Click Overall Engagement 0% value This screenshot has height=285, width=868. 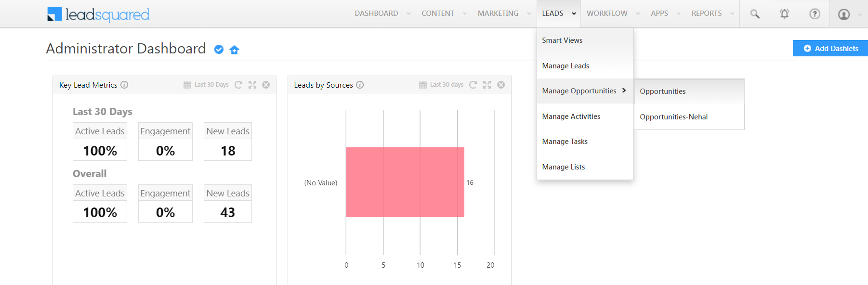(x=165, y=212)
